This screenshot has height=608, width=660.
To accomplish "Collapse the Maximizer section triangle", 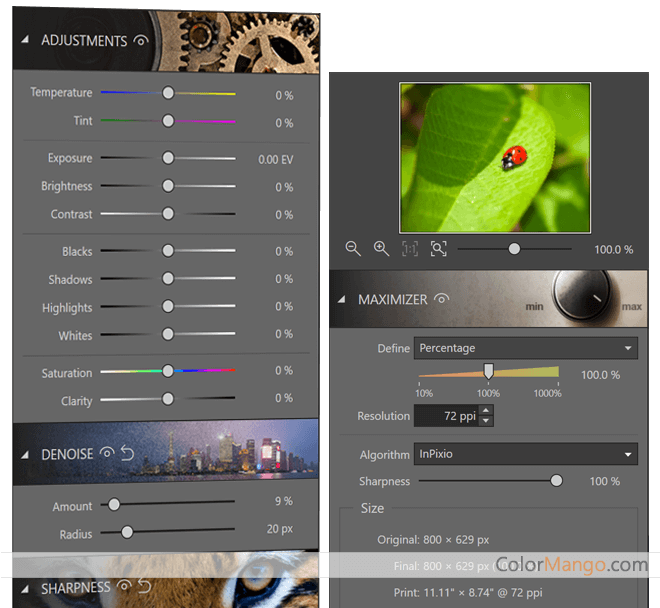I will [x=341, y=300].
